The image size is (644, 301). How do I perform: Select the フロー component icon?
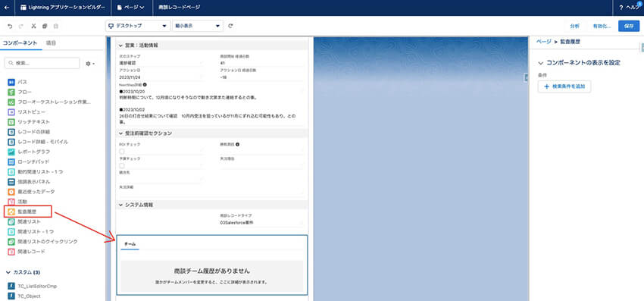[x=11, y=92]
